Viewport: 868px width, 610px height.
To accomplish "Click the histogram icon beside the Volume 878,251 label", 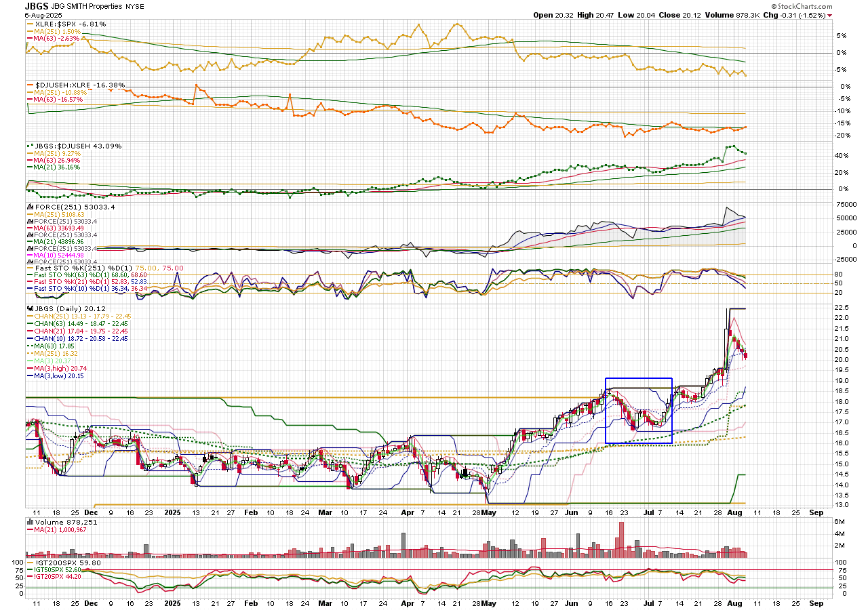I will 29,522.
